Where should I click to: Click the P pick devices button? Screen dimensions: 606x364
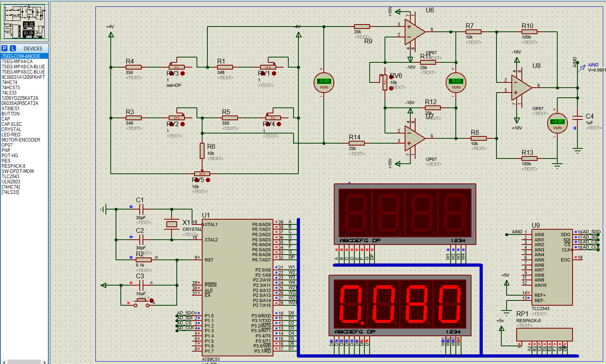(4, 48)
